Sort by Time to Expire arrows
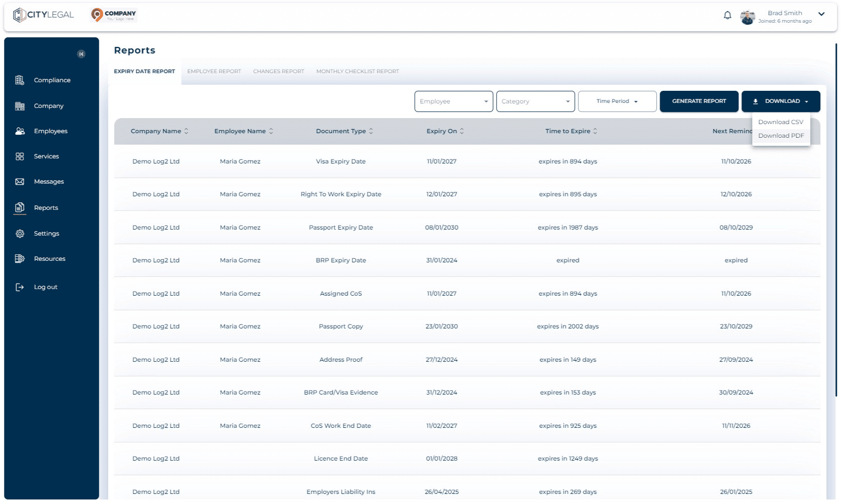The width and height of the screenshot is (841, 504). tap(595, 131)
